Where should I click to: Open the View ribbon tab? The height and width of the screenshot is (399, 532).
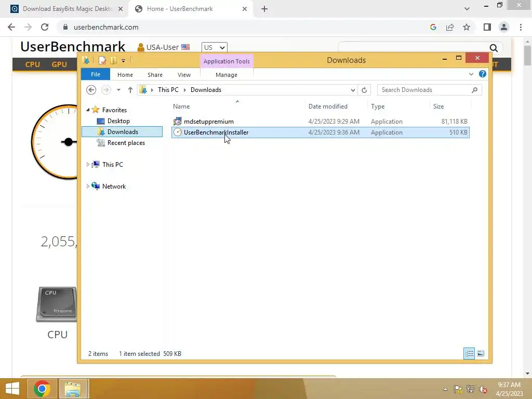coord(184,75)
